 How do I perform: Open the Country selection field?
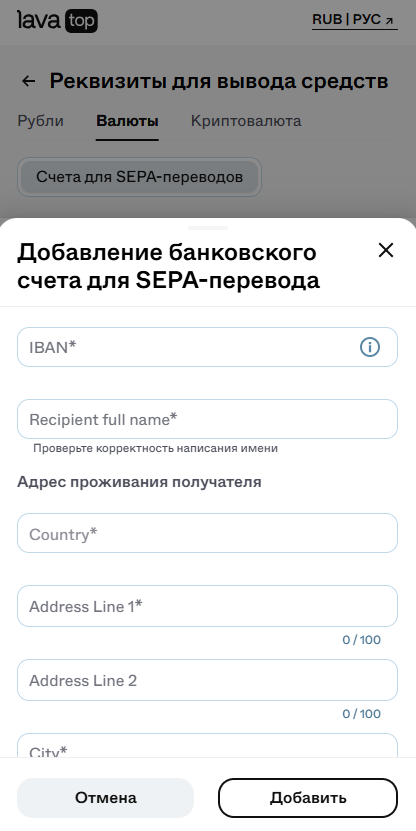[207, 533]
